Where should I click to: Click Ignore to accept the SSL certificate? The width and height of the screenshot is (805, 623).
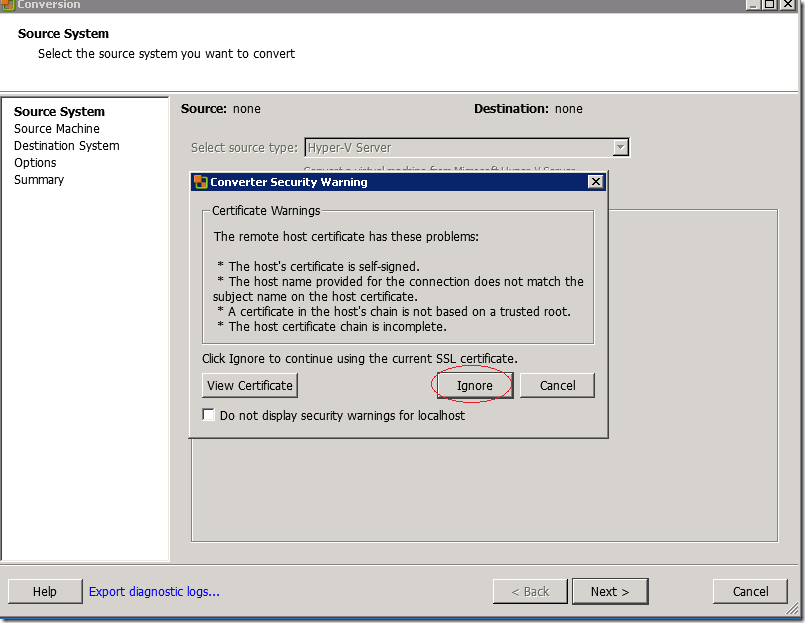coord(474,386)
